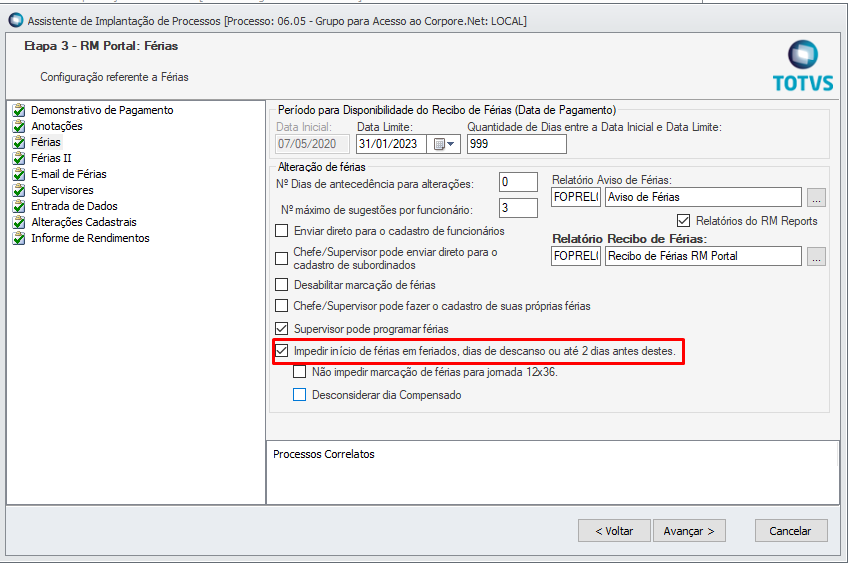Click the check icon beside Alterações Cadastrais
850x568 pixels.
[x=19, y=222]
